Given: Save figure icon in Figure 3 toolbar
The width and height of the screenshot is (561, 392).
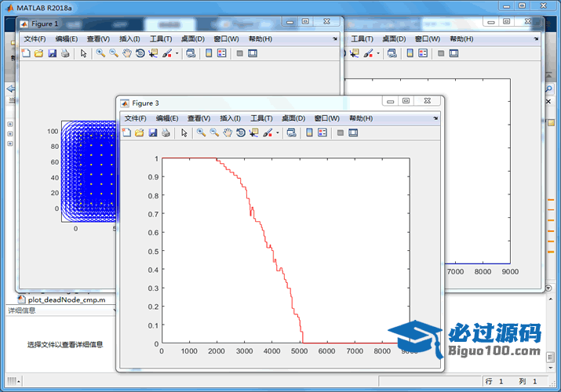Looking at the screenshot, I should pos(153,133).
